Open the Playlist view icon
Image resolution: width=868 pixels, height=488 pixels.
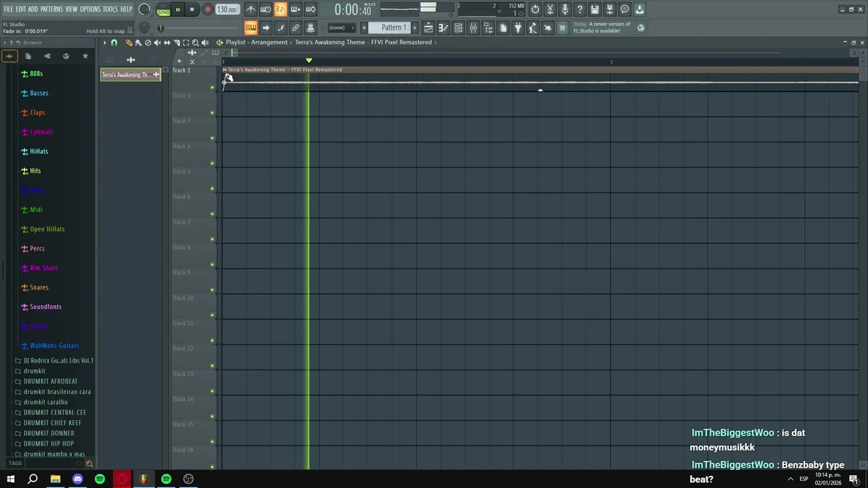pos(429,28)
